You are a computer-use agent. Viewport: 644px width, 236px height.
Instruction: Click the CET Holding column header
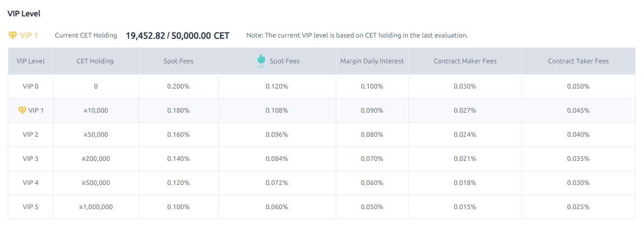(95, 61)
